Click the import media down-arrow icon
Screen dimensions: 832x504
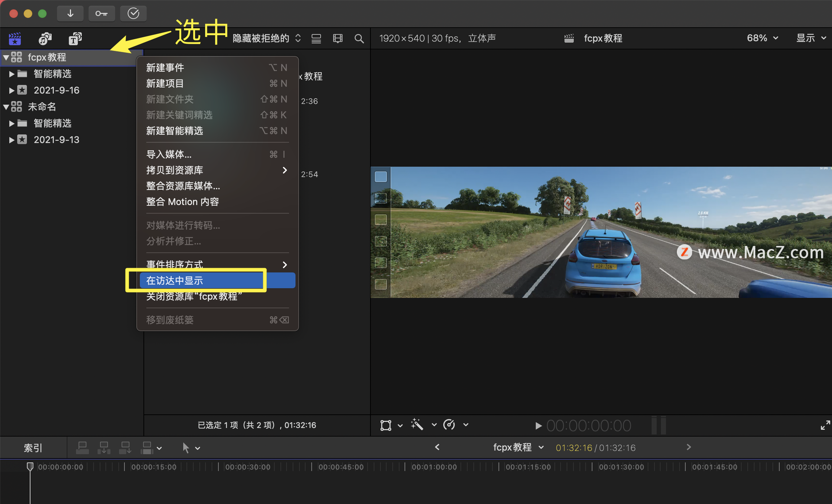point(70,13)
